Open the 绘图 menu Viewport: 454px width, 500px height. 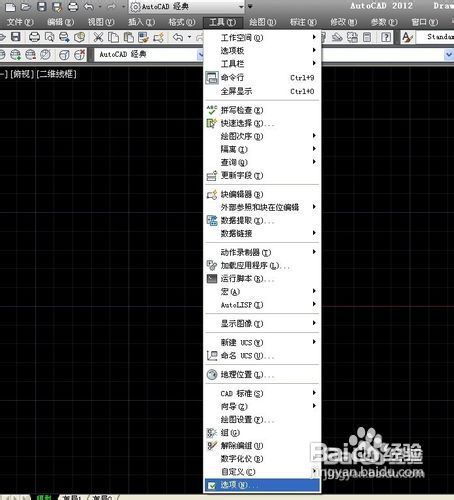[x=263, y=22]
